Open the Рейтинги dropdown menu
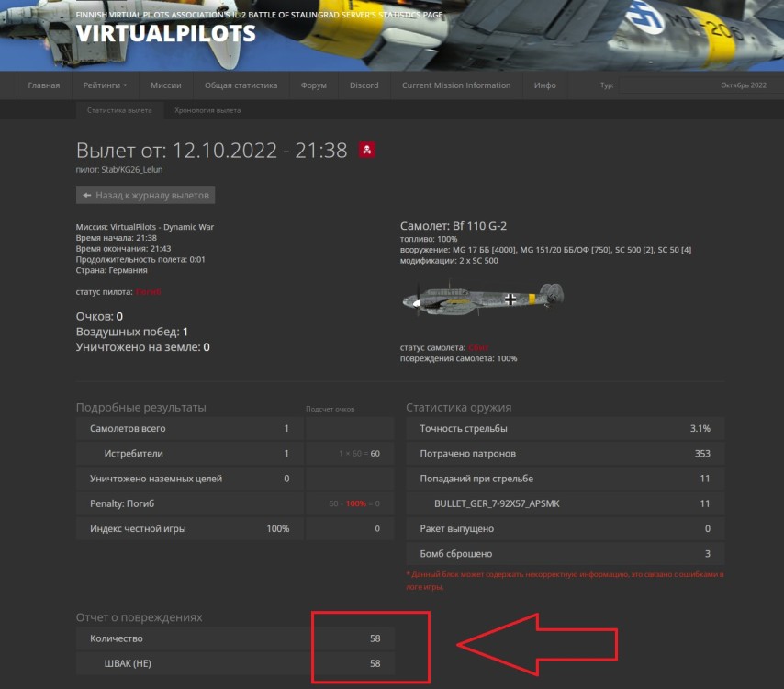 pyautogui.click(x=105, y=85)
